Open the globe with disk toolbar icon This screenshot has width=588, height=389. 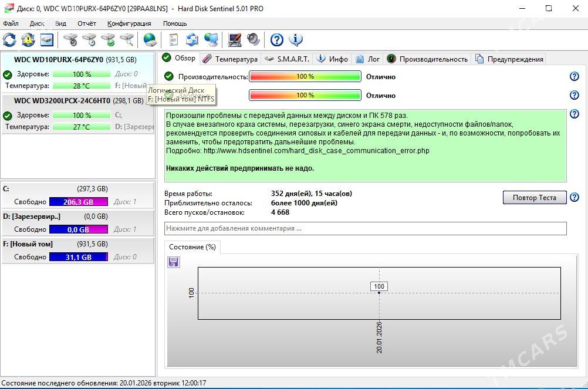pyautogui.click(x=150, y=40)
